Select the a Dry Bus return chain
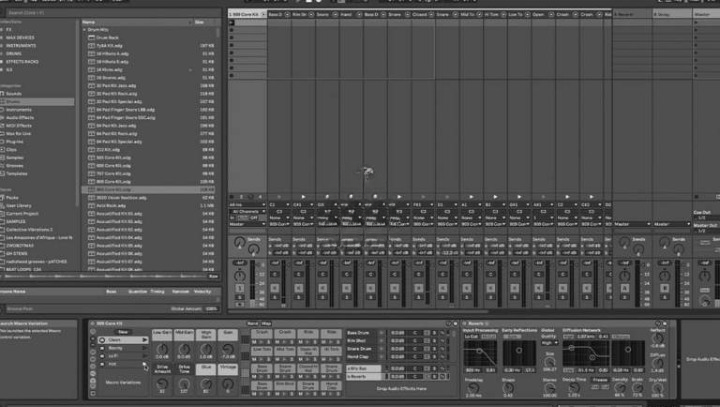 [364, 368]
